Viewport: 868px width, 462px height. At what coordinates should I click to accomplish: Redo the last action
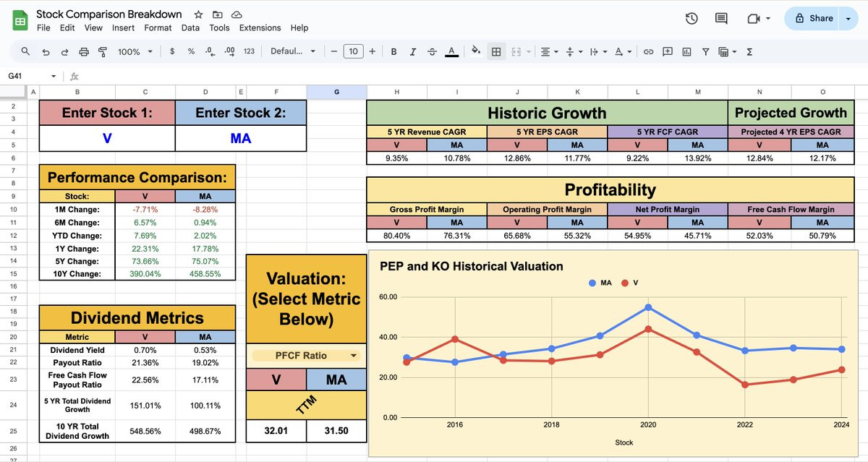65,51
